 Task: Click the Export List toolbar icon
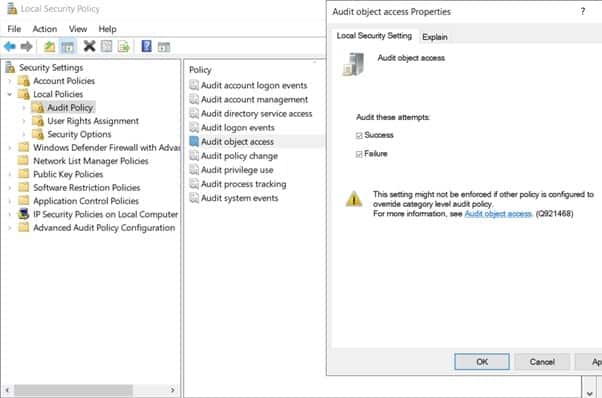point(124,47)
